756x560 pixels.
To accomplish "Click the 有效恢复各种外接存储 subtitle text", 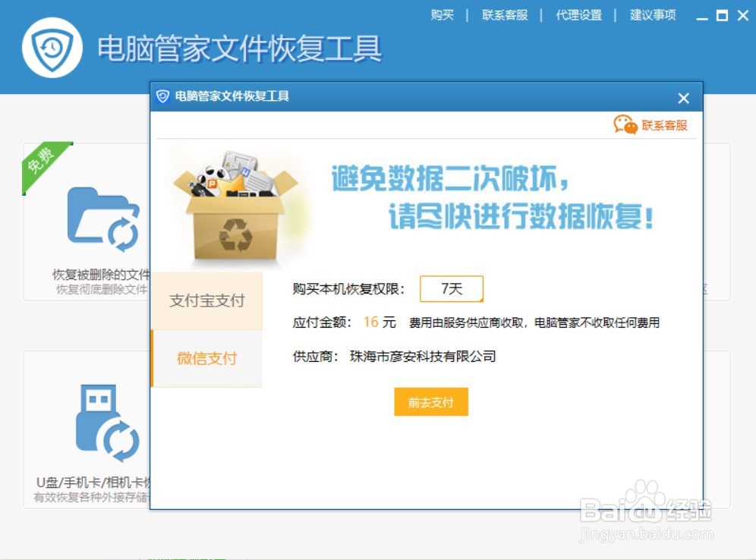I will point(92,497).
